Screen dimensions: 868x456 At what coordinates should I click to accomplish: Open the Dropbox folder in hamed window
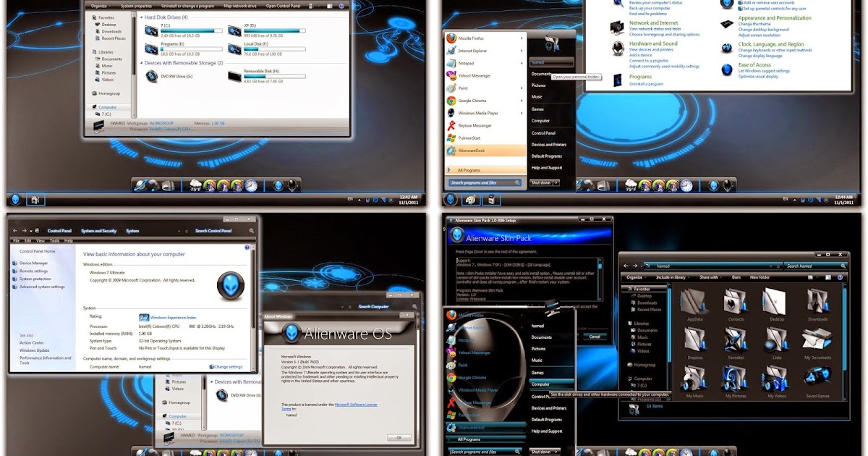tap(694, 339)
